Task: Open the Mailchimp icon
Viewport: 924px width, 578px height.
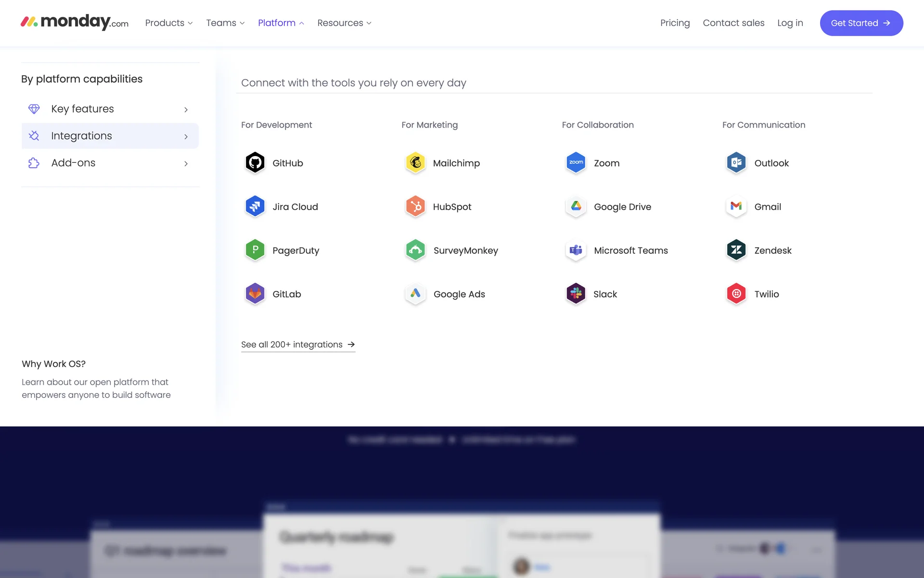Action: pyautogui.click(x=415, y=163)
